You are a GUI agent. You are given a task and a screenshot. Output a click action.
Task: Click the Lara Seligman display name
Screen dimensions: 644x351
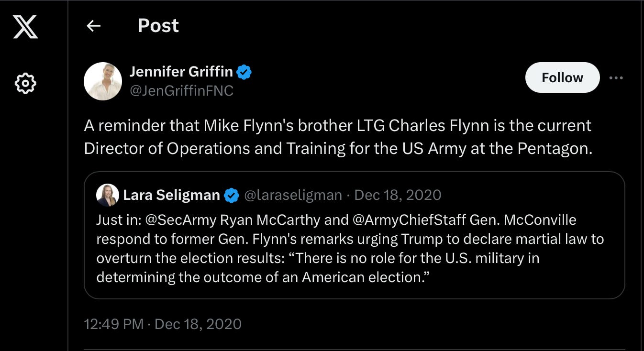(x=171, y=195)
